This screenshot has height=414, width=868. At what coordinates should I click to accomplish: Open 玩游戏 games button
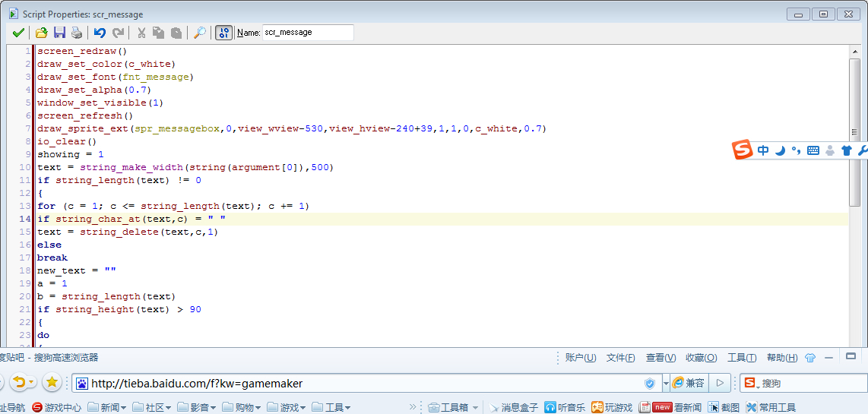click(x=612, y=408)
